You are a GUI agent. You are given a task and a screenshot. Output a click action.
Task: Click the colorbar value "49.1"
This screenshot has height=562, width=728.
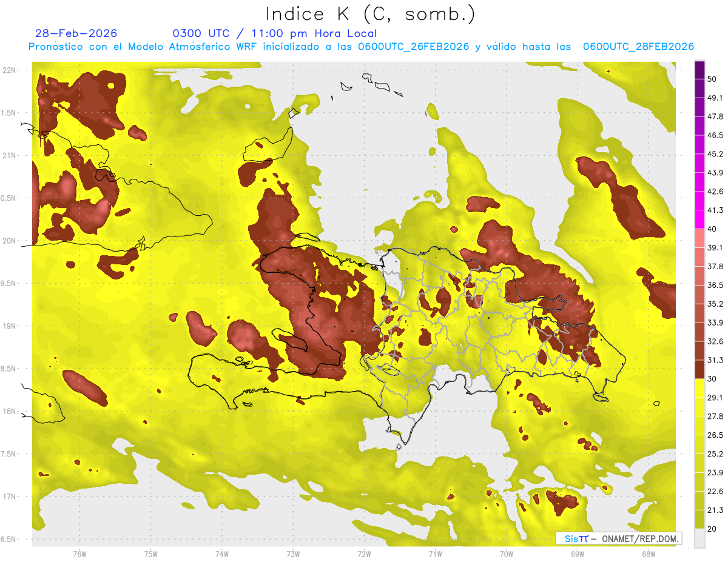(x=716, y=98)
